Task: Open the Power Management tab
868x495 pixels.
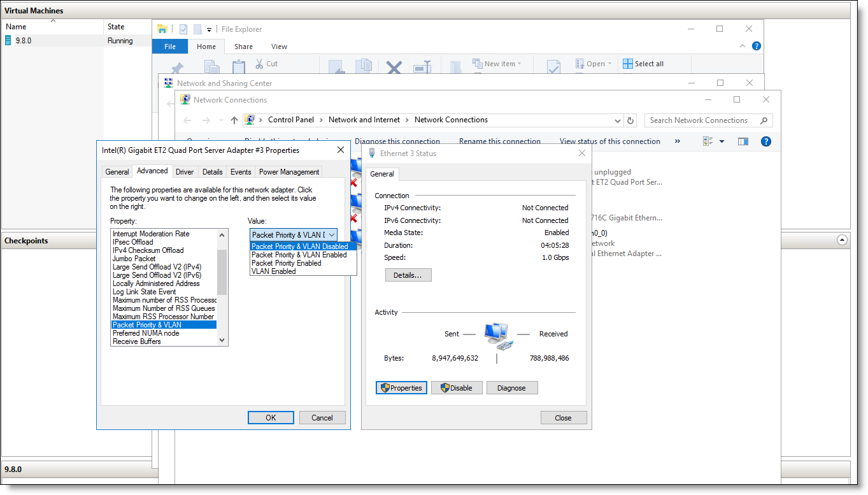Action: pyautogui.click(x=289, y=172)
